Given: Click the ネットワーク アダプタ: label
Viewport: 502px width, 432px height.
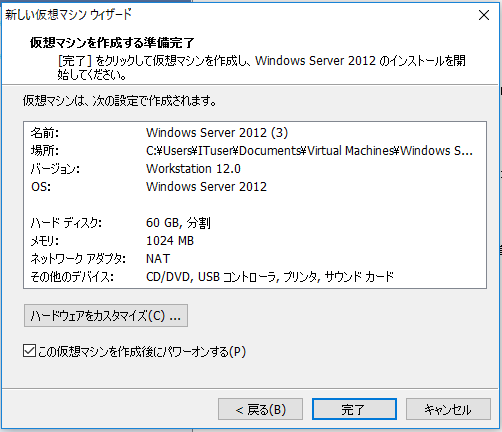Looking at the screenshot, I should click(x=78, y=259).
